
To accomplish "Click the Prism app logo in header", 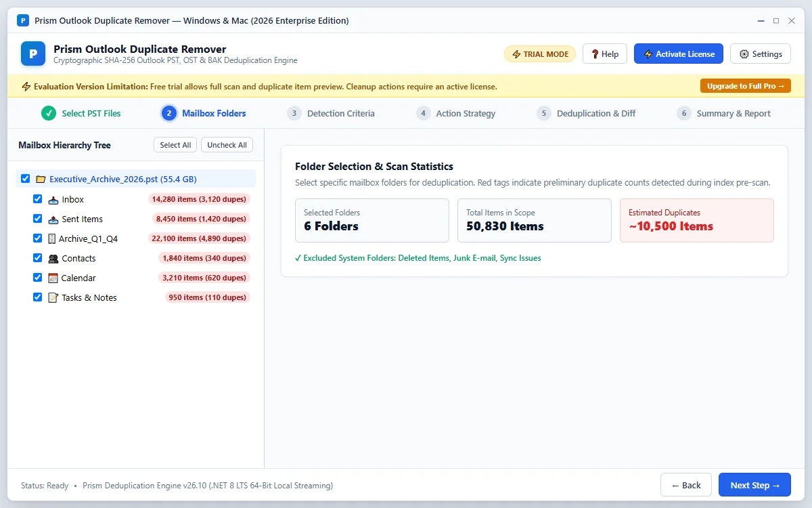I will point(33,54).
